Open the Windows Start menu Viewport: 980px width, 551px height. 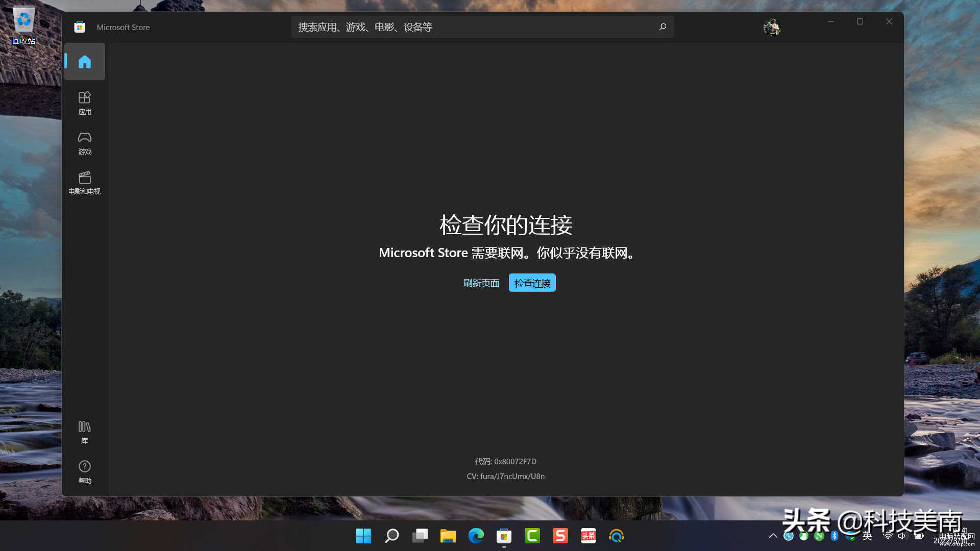pos(363,536)
